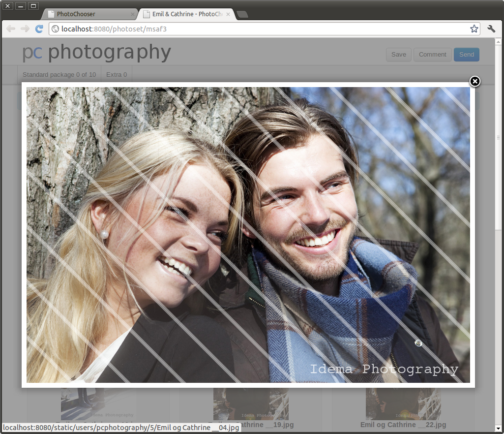Close the PhotoChooser tab
The height and width of the screenshot is (434, 504).
[132, 14]
